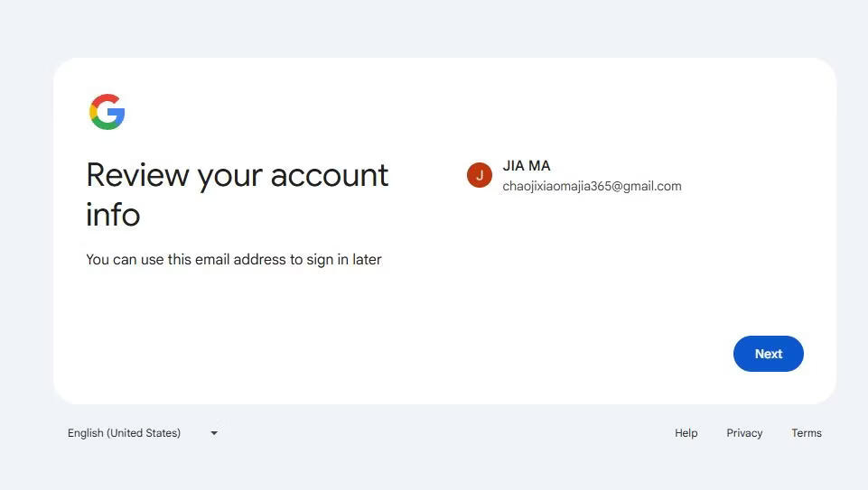The height and width of the screenshot is (490, 868).
Task: Click the word "Next" on the button
Action: (768, 354)
